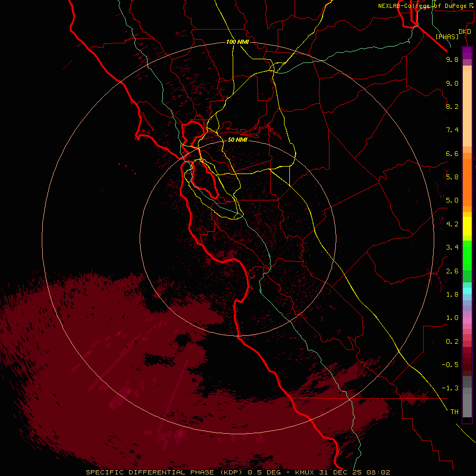Click the 9.0 scale value

(x=452, y=83)
